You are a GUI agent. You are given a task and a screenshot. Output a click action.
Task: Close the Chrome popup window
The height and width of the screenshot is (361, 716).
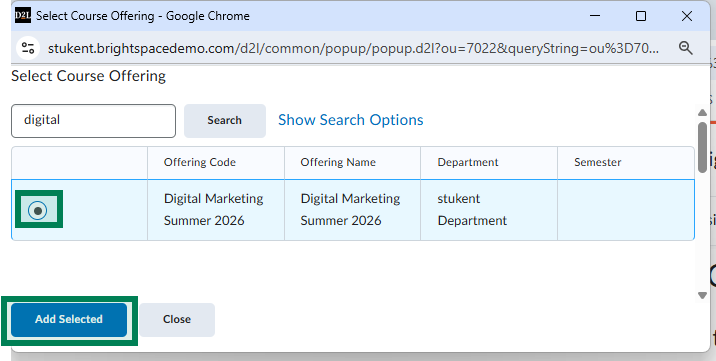687,16
